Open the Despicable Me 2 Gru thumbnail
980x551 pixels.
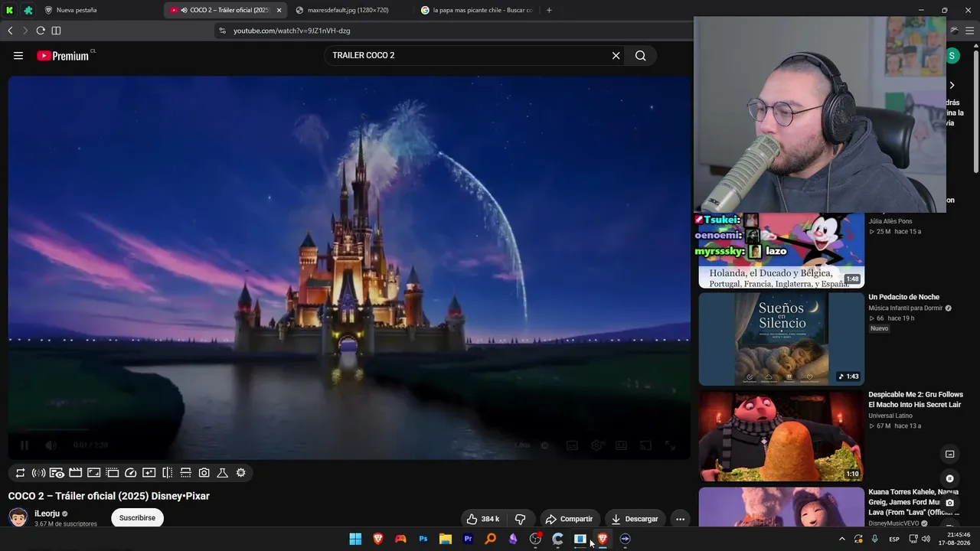[x=781, y=436]
